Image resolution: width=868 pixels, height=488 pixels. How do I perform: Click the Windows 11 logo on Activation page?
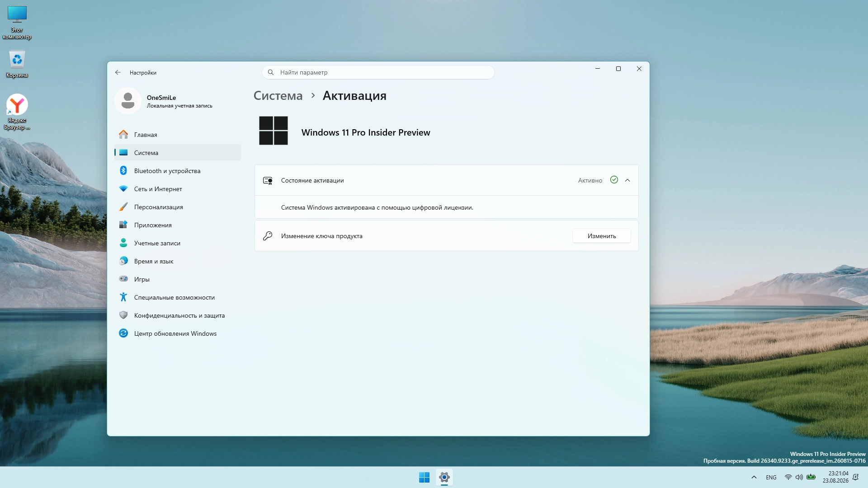(x=274, y=131)
